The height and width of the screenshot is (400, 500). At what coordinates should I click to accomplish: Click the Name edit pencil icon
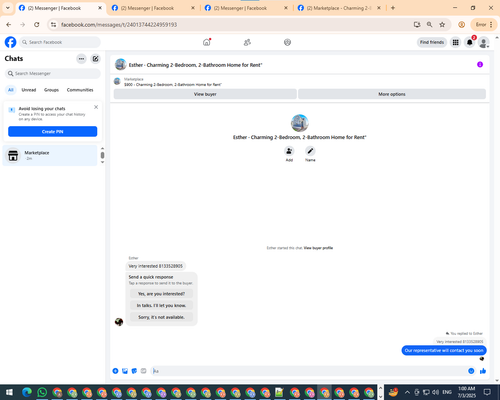(x=310, y=151)
